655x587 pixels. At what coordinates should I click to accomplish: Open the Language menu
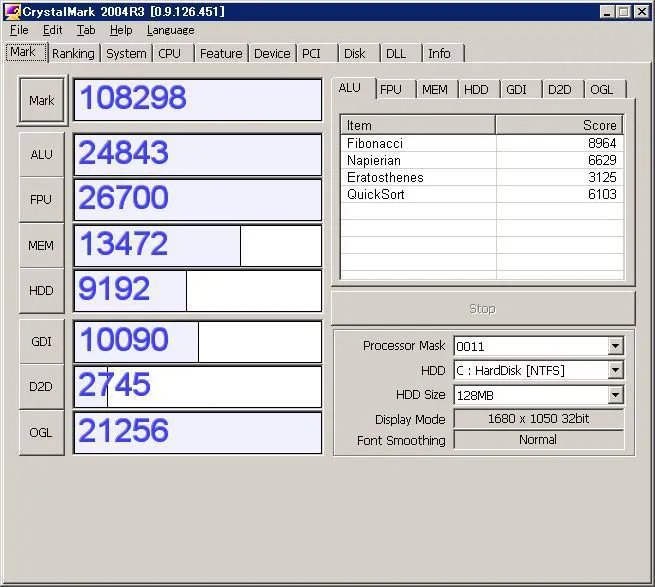pyautogui.click(x=170, y=30)
